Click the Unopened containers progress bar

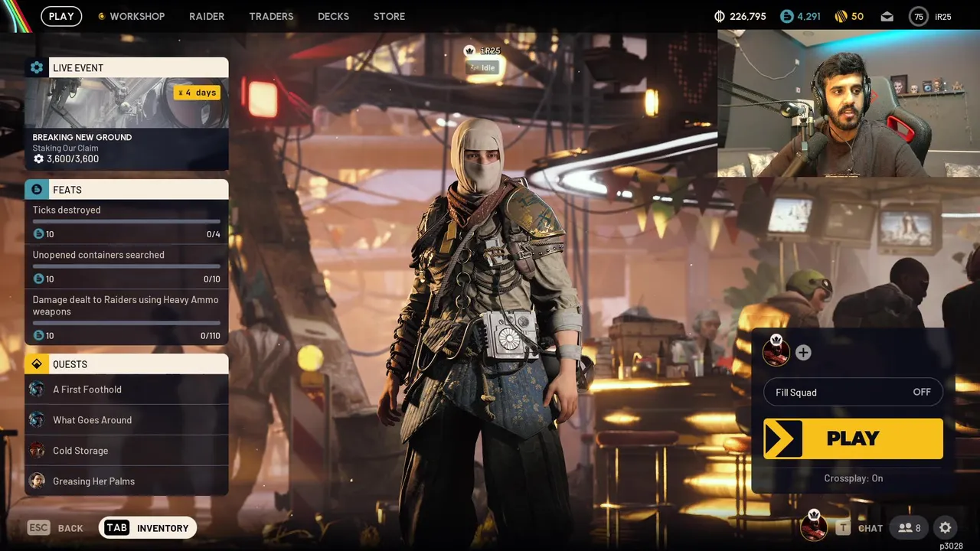(126, 266)
